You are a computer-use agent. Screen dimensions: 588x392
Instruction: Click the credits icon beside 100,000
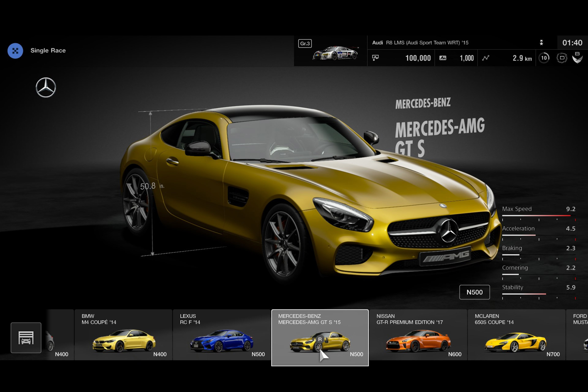click(375, 58)
